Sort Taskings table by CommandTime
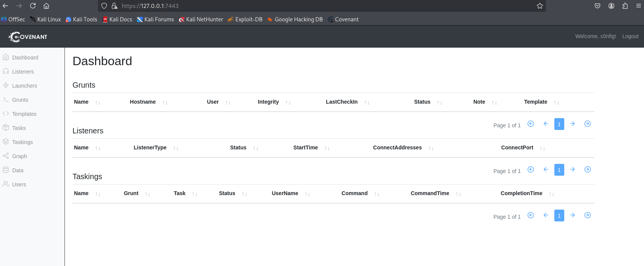The height and width of the screenshot is (266, 644). click(x=430, y=193)
